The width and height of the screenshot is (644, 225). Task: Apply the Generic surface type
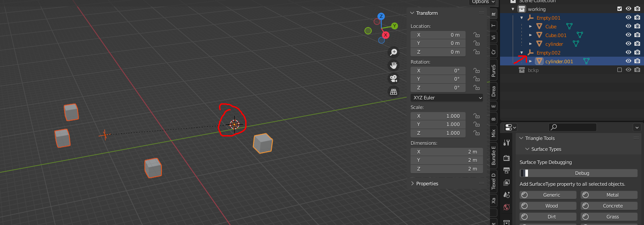click(548, 195)
